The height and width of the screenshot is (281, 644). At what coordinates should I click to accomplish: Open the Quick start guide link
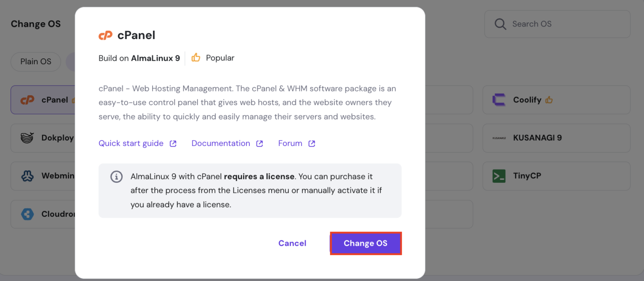point(131,143)
